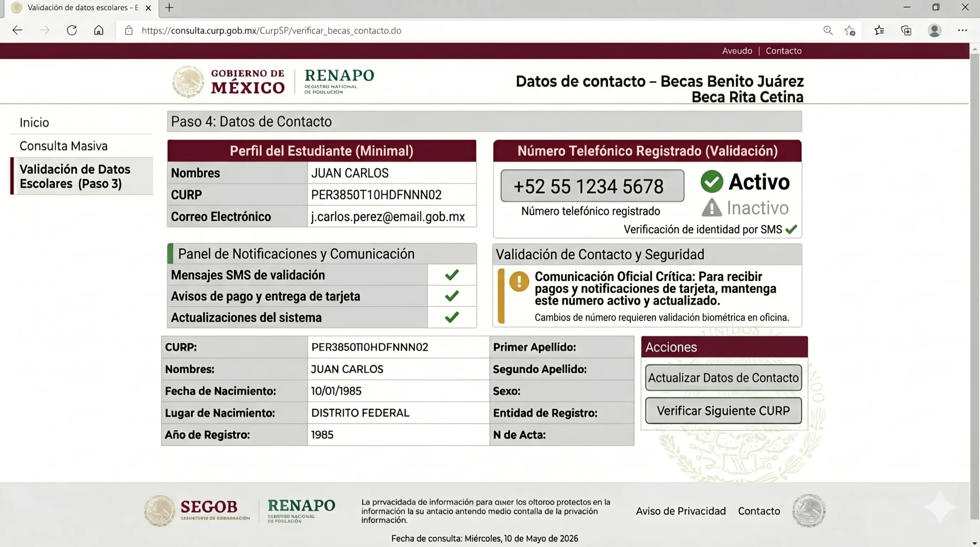Click checkmark for Actualizaciones del sistema

[x=452, y=317]
